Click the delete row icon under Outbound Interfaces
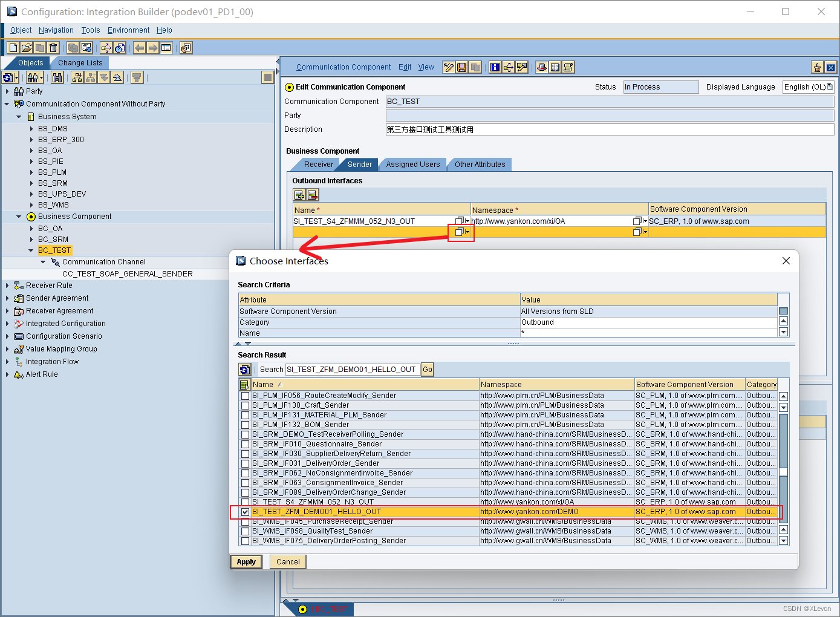The image size is (840, 617). click(x=313, y=195)
